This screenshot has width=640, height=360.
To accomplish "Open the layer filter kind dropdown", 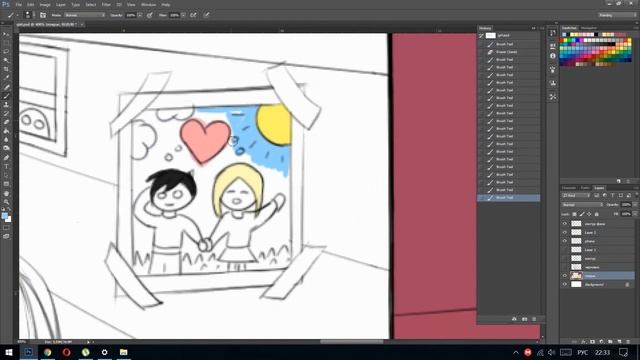I will coord(576,196).
